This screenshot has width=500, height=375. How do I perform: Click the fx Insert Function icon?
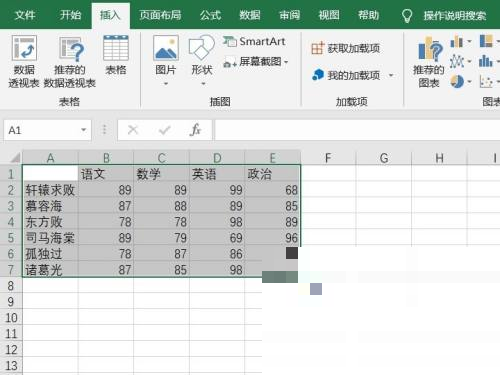195,130
